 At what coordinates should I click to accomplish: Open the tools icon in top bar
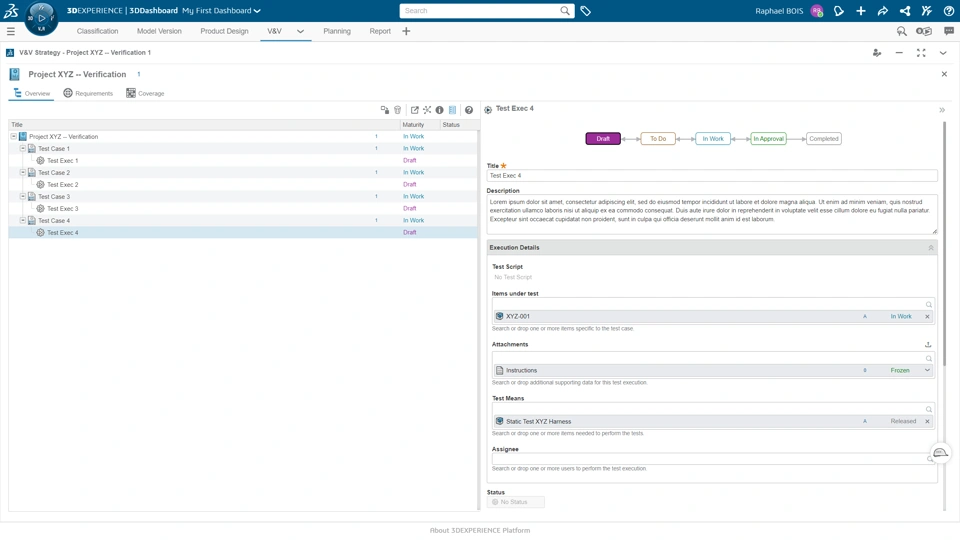pyautogui.click(x=926, y=11)
